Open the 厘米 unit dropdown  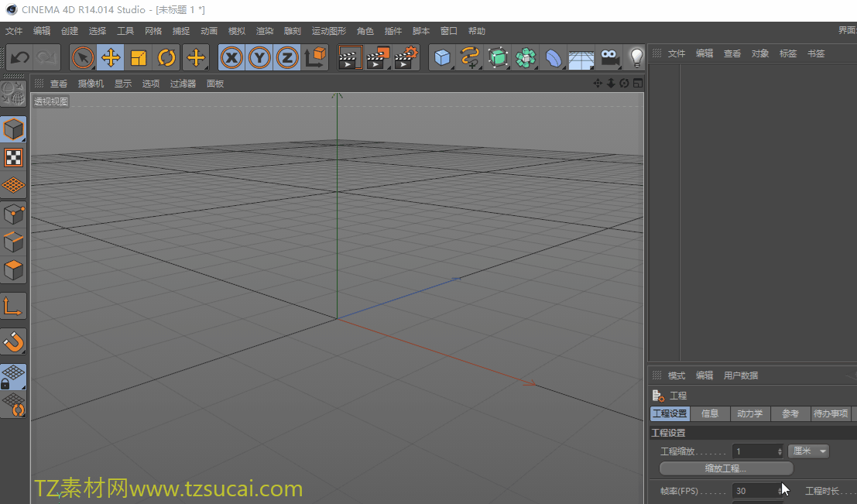point(808,451)
